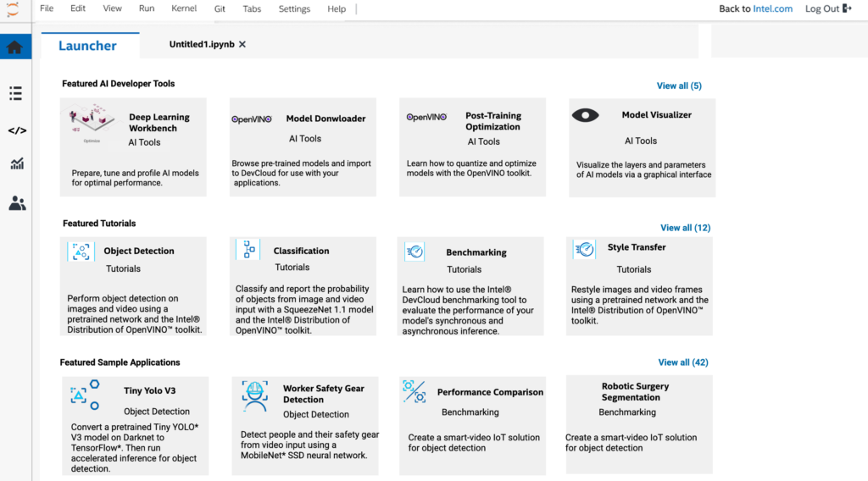Open the Classification tutorial title
This screenshot has width=868, height=481.
pyautogui.click(x=301, y=251)
